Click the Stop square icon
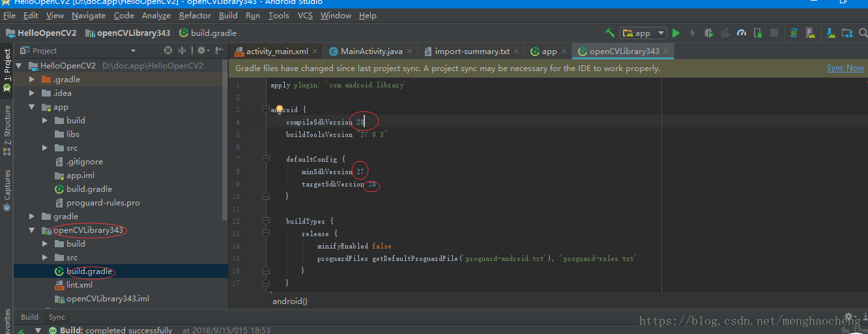Screen dimensions: 868x334 [774, 33]
